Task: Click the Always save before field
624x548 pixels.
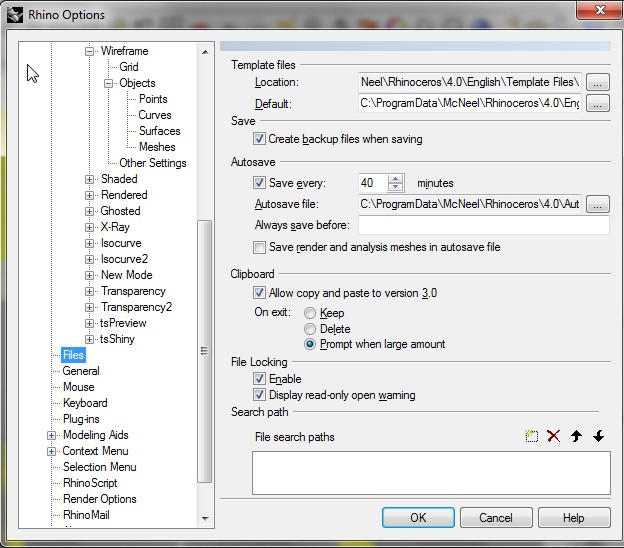Action: tap(484, 225)
